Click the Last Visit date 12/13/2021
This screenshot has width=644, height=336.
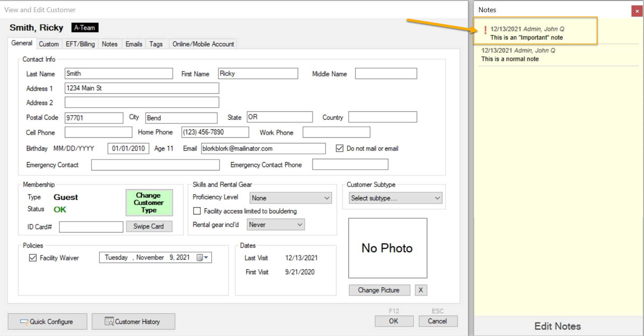(301, 258)
